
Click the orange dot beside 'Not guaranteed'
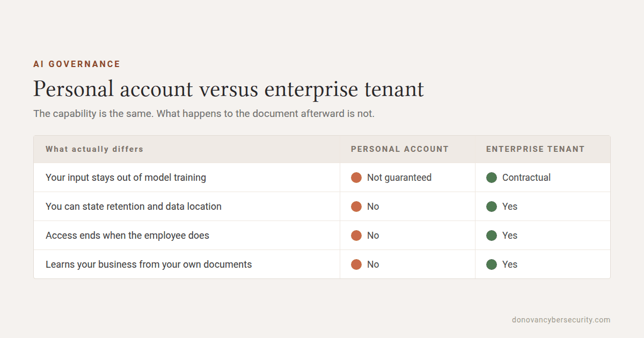click(x=356, y=178)
